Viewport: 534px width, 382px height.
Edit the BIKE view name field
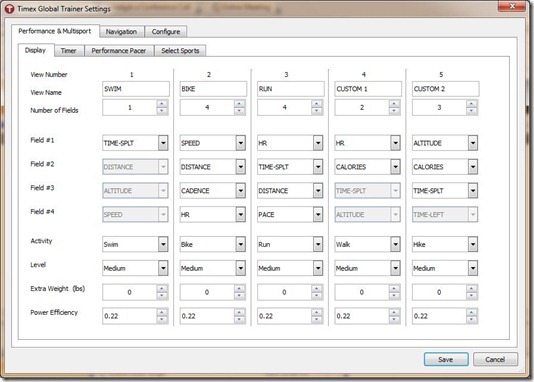[213, 89]
